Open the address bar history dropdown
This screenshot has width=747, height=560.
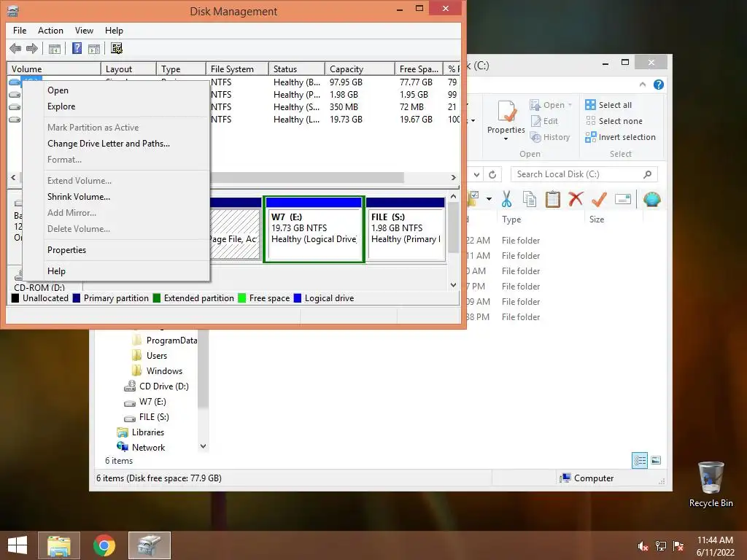pyautogui.click(x=476, y=175)
